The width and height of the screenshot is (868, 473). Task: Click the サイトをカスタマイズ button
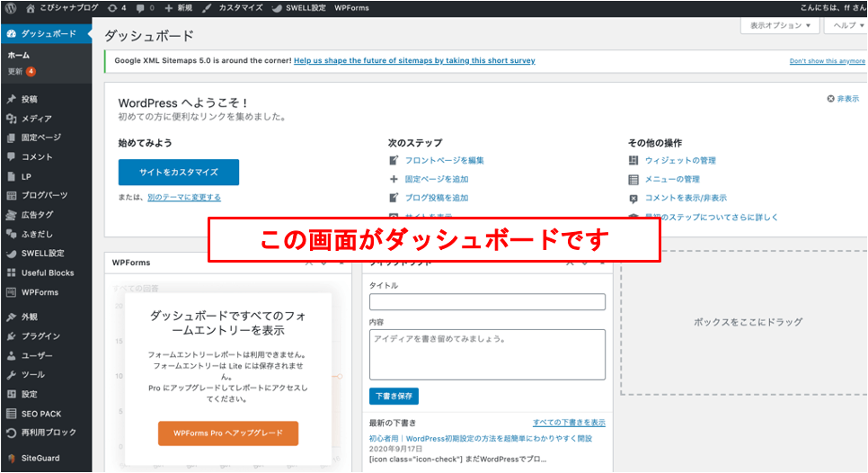(x=179, y=173)
